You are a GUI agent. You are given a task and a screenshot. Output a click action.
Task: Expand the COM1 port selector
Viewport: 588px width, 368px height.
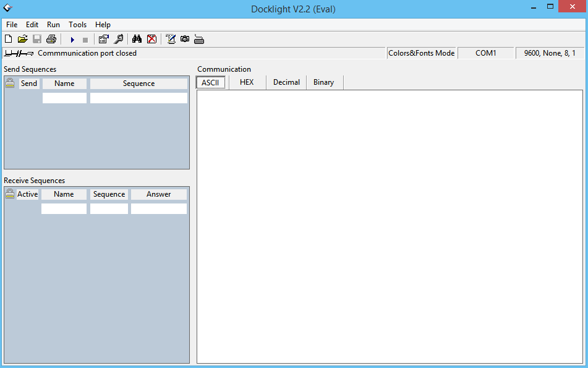pos(485,53)
